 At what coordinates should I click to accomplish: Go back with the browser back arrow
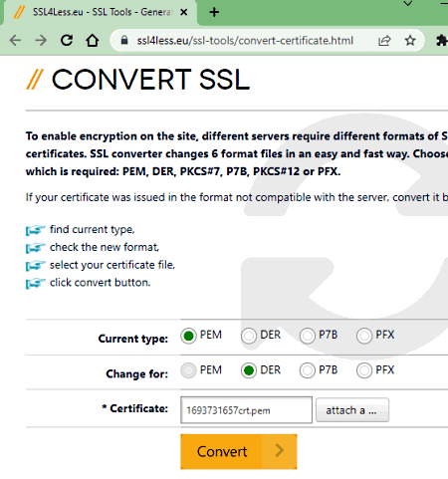tap(15, 41)
